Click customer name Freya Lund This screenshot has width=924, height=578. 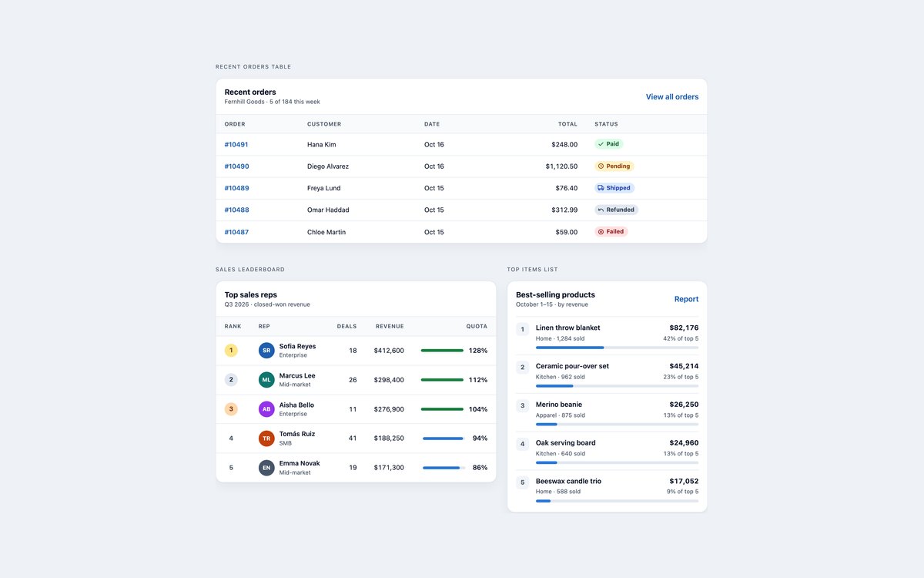(323, 188)
